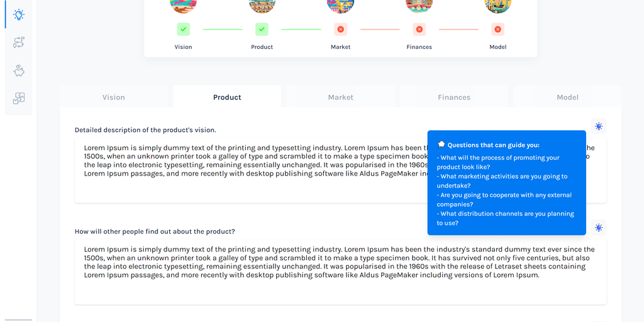Click the red X status above Market
This screenshot has width=644, height=322.
tap(340, 29)
